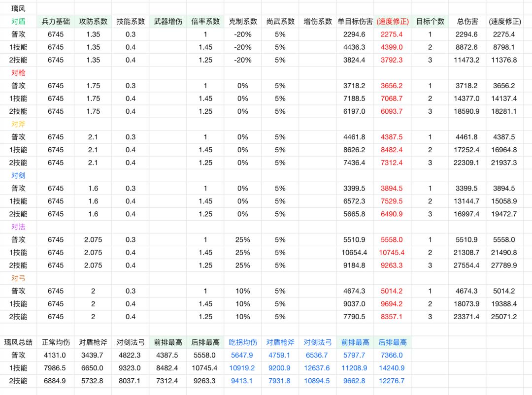Viewport: 532px width, 395px height.
Task: Select the yellow 对斧 section label
Action: (x=18, y=124)
